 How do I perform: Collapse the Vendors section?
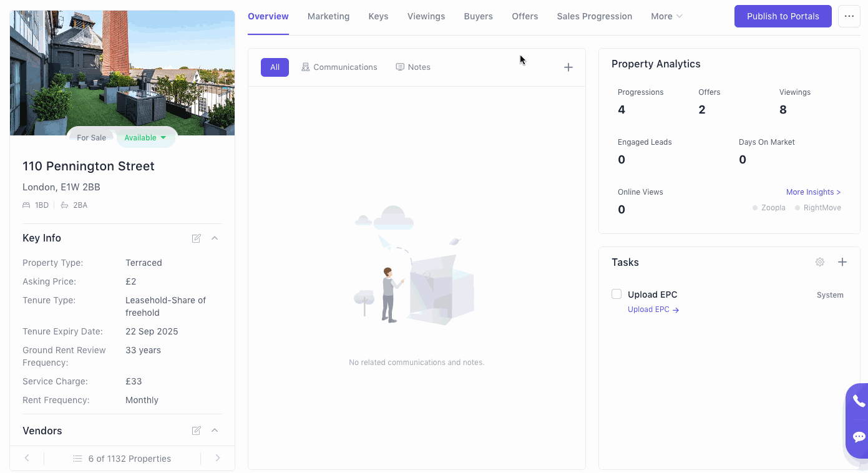[x=215, y=431]
